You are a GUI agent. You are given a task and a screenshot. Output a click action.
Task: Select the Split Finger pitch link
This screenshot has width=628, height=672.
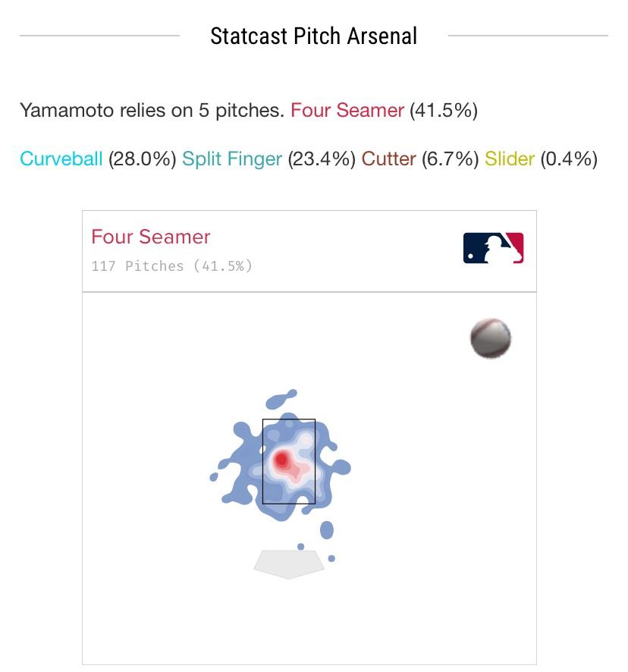click(x=232, y=159)
